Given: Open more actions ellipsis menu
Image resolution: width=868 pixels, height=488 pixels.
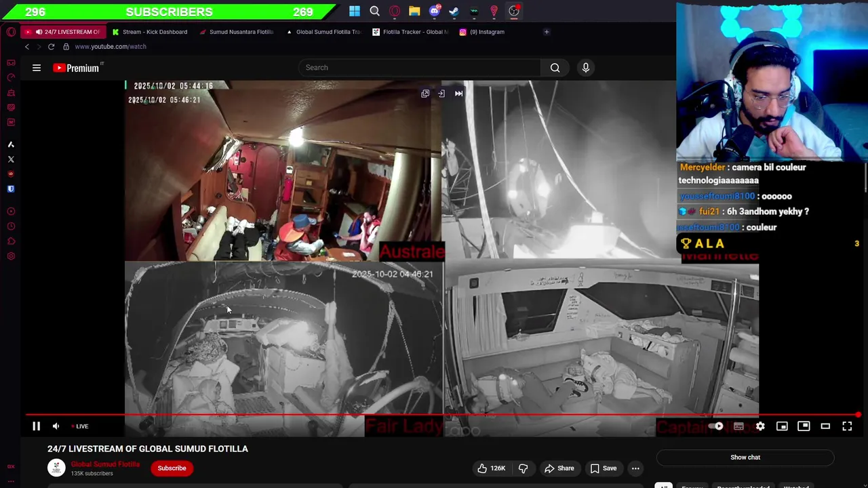Looking at the screenshot, I should [635, 468].
